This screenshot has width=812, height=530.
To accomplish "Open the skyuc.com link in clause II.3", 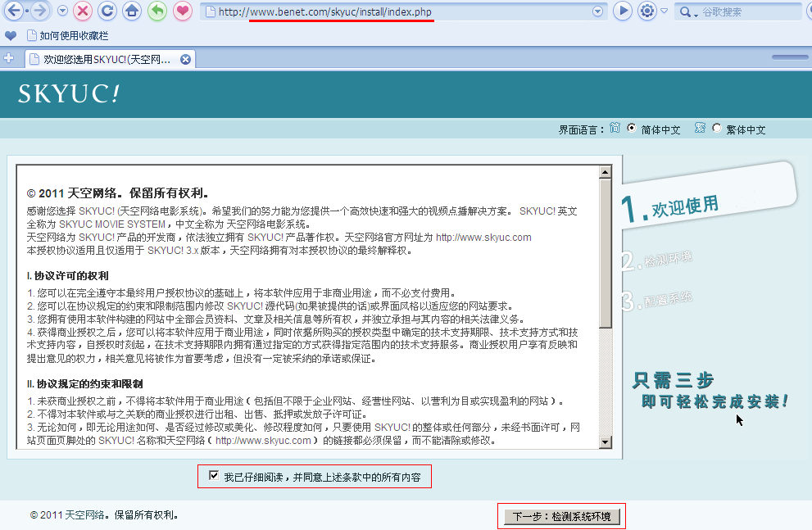I will [263, 441].
